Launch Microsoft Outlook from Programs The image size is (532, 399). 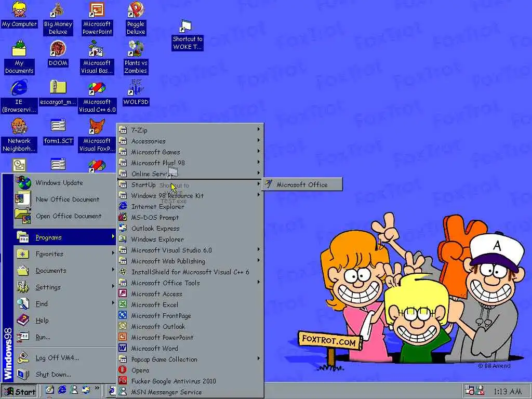coord(190,326)
